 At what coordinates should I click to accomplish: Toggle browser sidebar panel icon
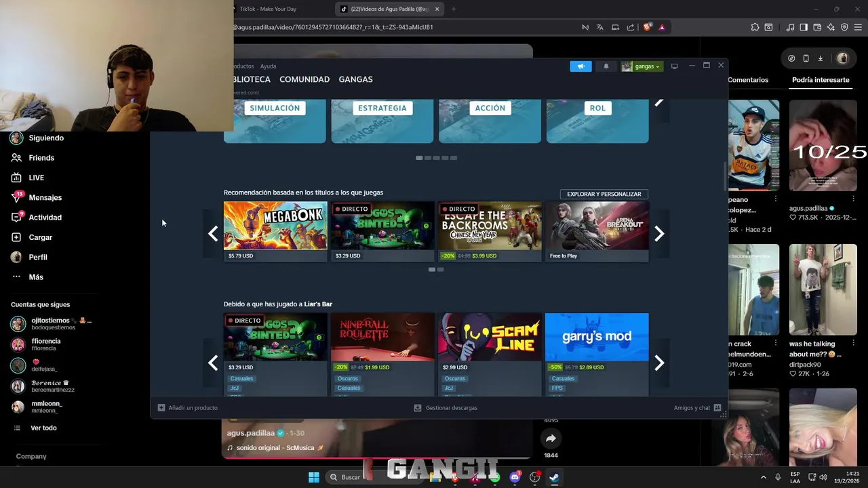(804, 27)
